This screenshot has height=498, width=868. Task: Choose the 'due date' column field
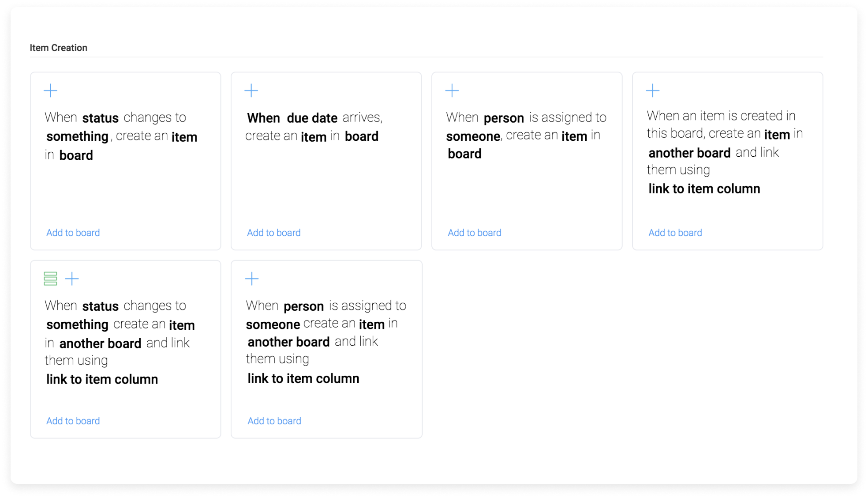click(312, 118)
